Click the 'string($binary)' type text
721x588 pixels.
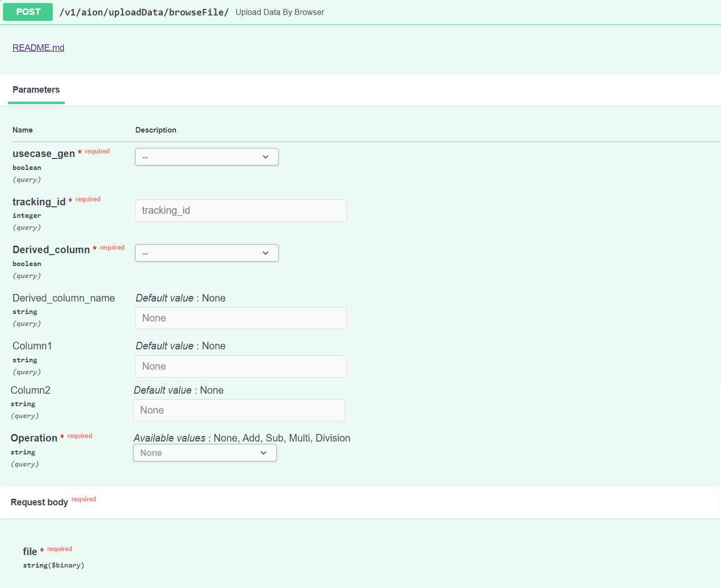point(53,566)
